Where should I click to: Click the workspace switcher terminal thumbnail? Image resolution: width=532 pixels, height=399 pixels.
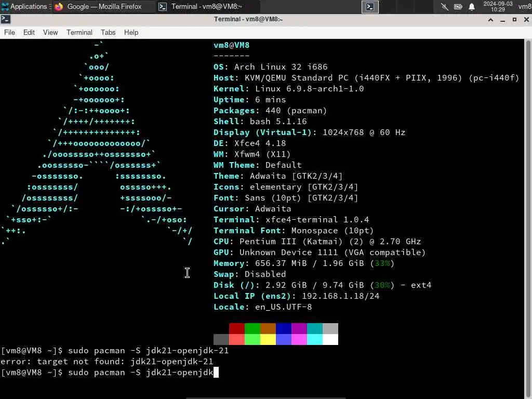pos(370,7)
